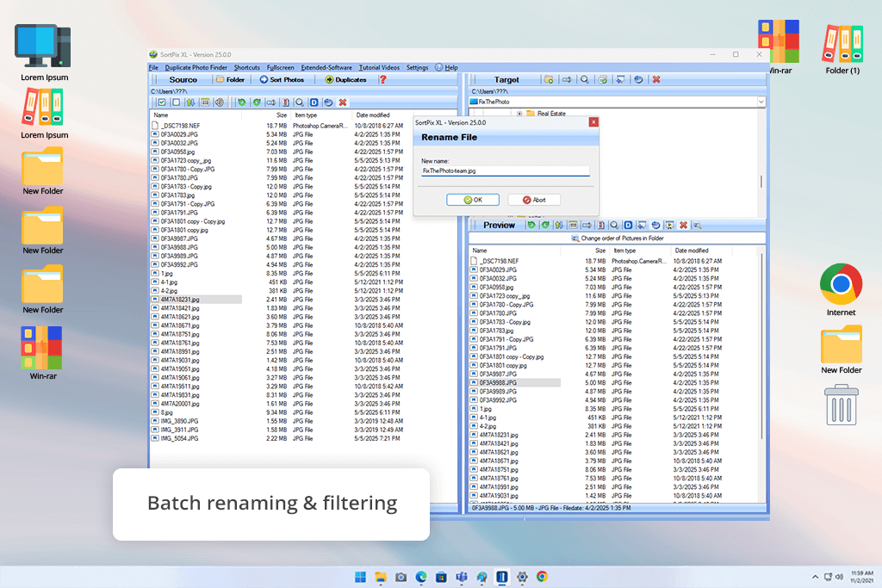Open the Tutorial Videos menu

pyautogui.click(x=380, y=67)
